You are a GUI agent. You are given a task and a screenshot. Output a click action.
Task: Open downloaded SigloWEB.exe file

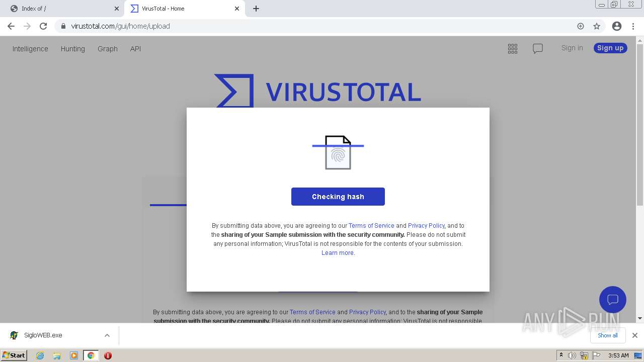43,335
